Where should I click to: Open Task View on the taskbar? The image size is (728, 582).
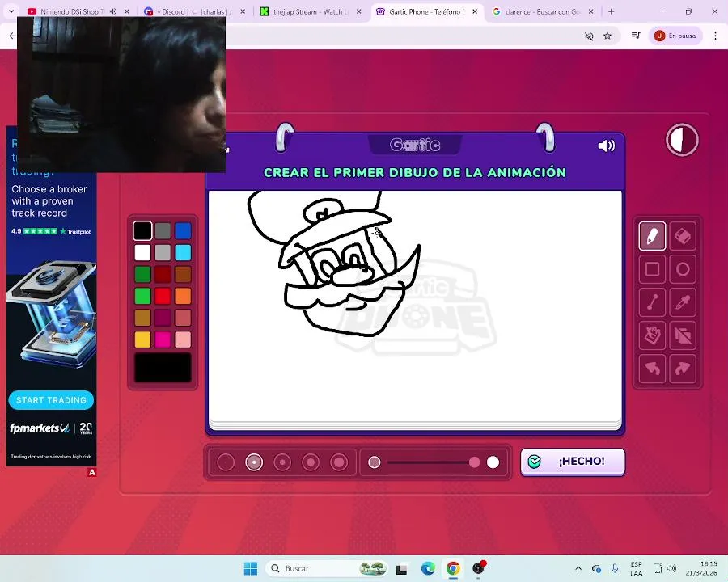click(401, 568)
